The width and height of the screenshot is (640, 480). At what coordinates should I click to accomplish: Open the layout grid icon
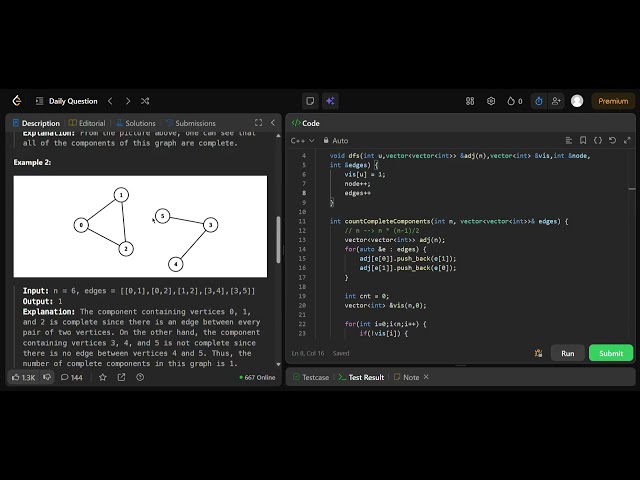[470, 101]
